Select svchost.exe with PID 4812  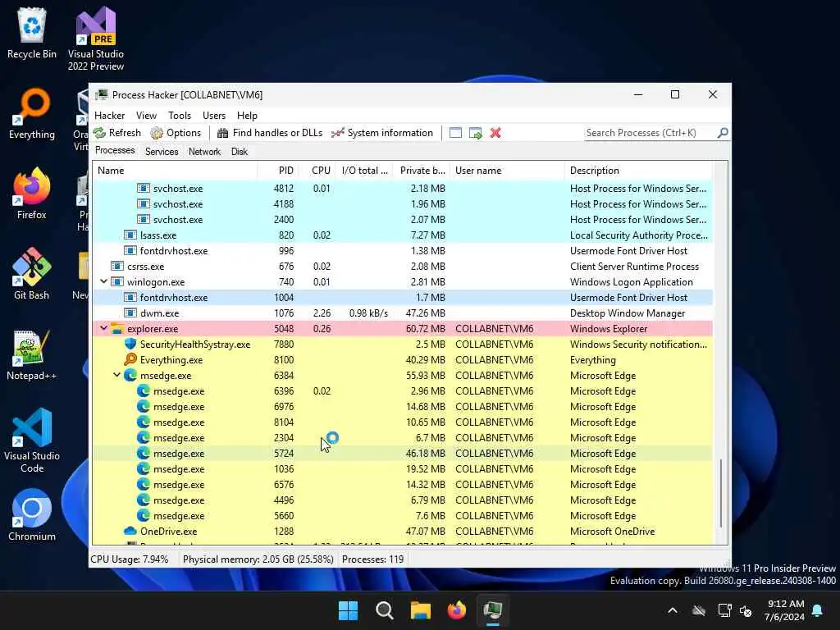pos(403,189)
